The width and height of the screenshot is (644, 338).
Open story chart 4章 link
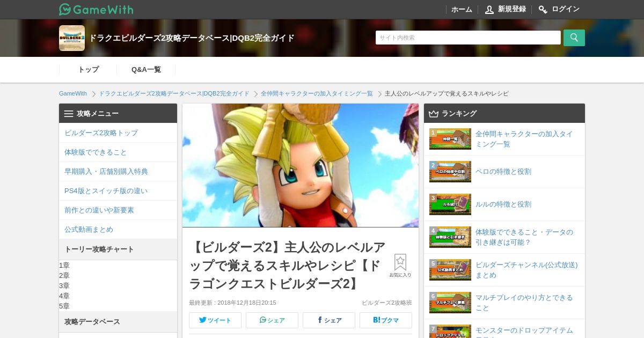pyautogui.click(x=64, y=296)
